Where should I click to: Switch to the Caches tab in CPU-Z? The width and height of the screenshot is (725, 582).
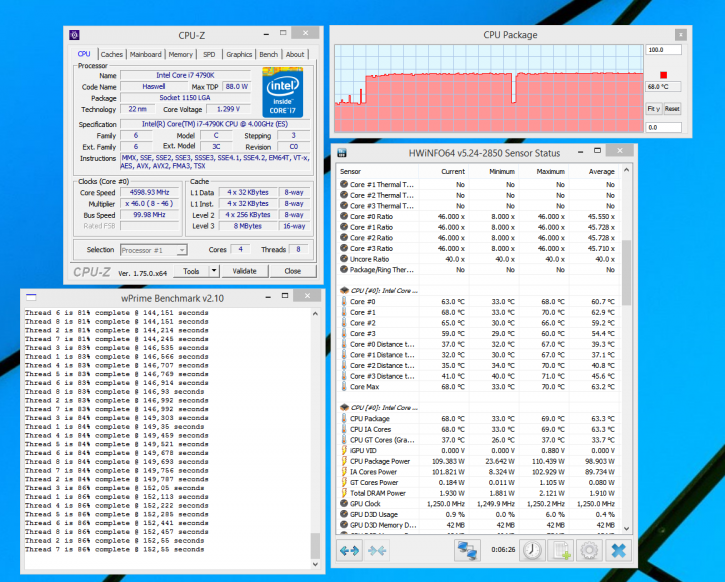pyautogui.click(x=111, y=55)
